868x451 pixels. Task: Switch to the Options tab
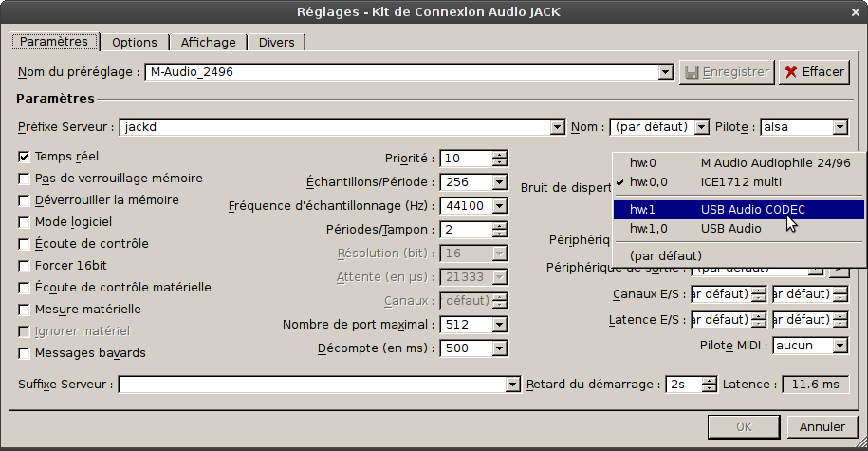tap(135, 43)
